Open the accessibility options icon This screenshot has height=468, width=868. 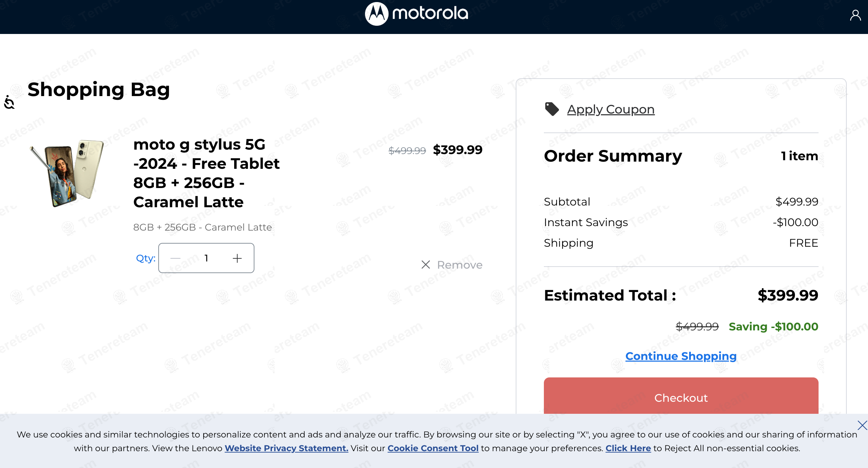[9, 102]
